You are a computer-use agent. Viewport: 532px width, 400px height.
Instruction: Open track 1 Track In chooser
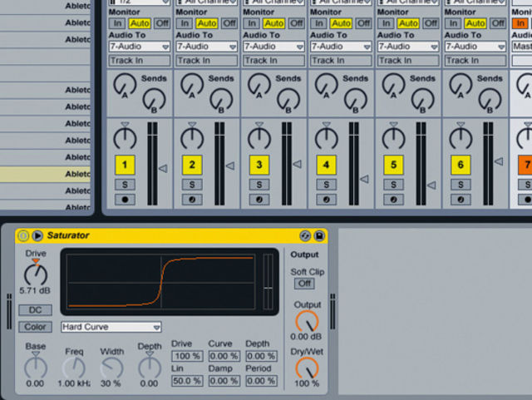point(140,61)
